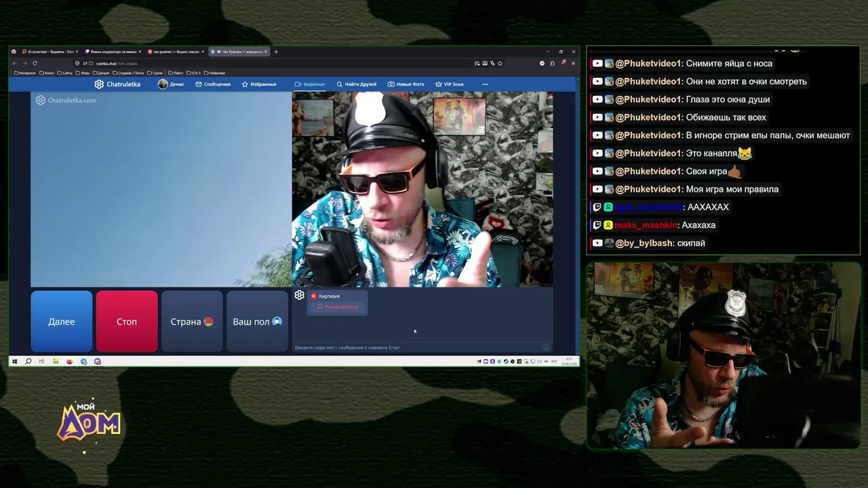Viewport: 868px width, 488px height.
Task: Open the Интернет bookmarks folder
Action: [x=25, y=73]
